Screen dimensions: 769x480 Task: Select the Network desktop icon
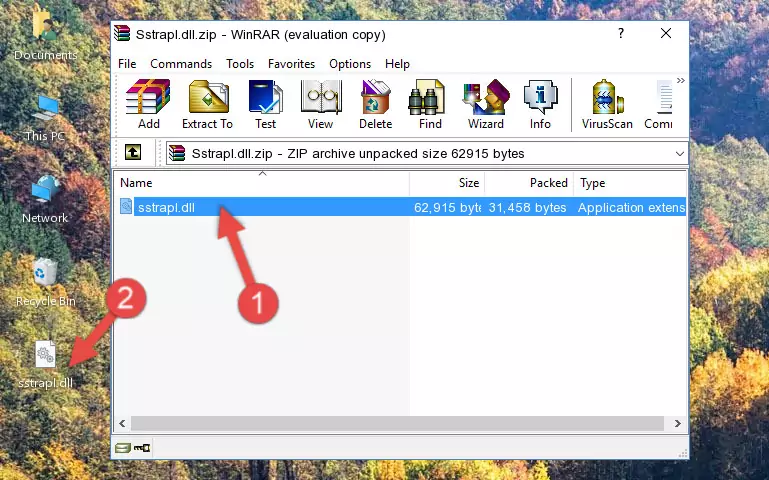pos(45,200)
